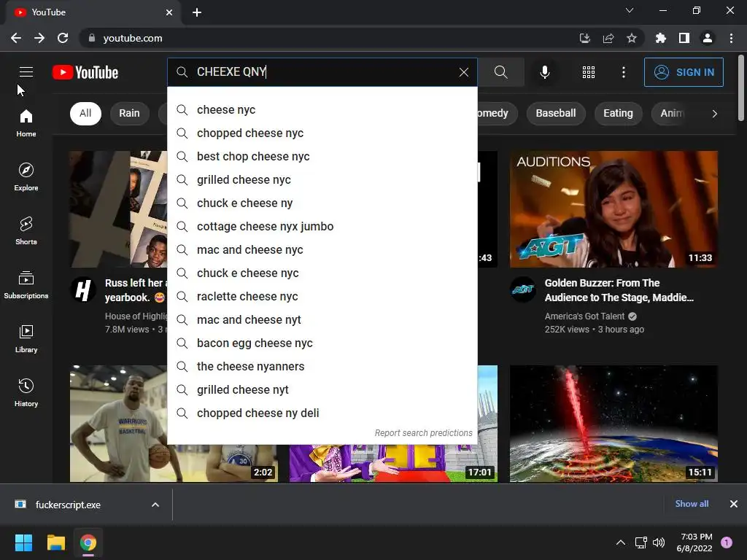Open America's Got Talent channel link
This screenshot has width=747, height=560.
click(584, 316)
